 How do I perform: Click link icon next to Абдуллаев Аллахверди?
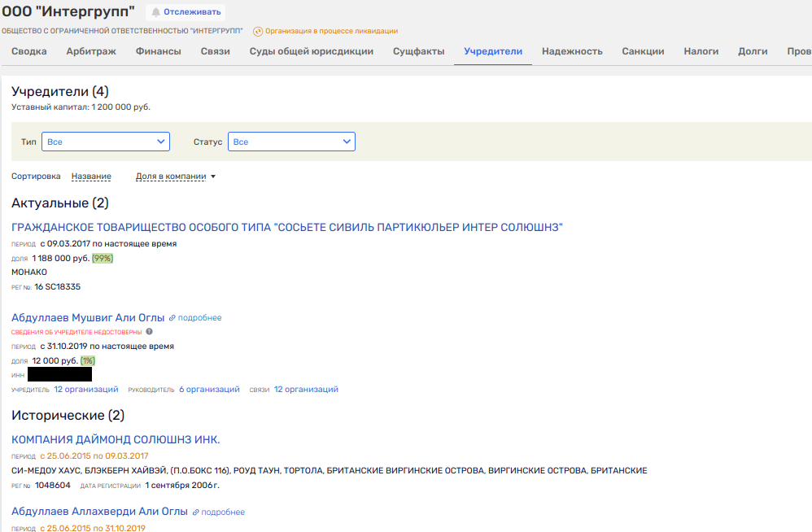pos(195,512)
